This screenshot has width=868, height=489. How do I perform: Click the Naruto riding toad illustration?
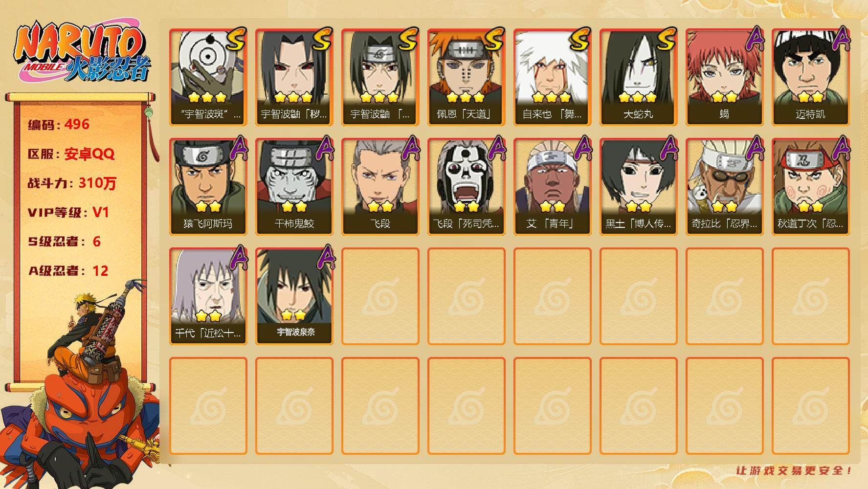click(81, 386)
